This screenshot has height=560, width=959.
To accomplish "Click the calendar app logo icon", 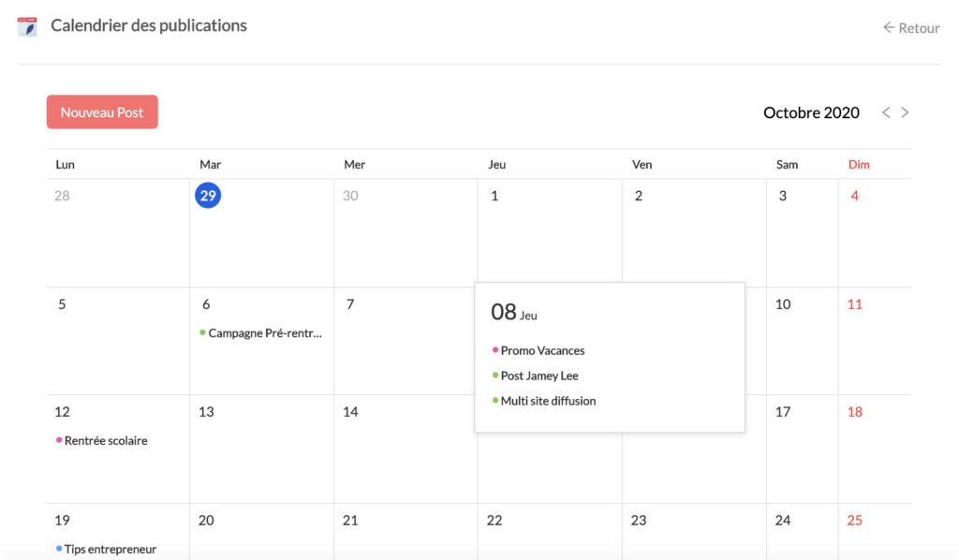I will point(28,26).
